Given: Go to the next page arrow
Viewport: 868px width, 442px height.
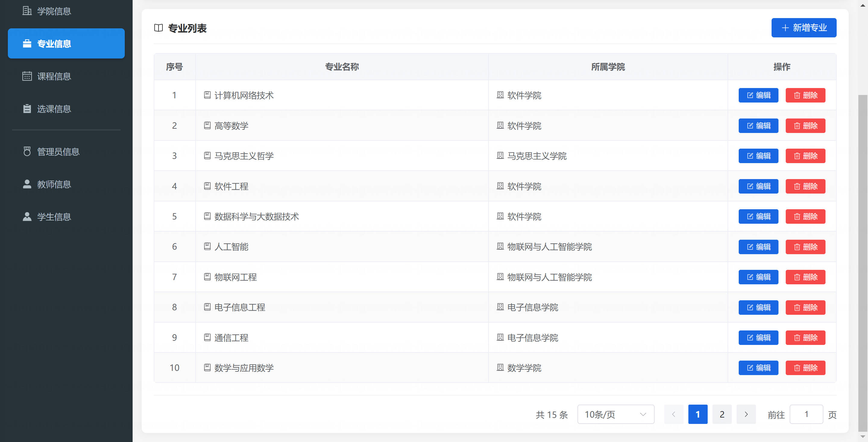Looking at the screenshot, I should coord(746,414).
